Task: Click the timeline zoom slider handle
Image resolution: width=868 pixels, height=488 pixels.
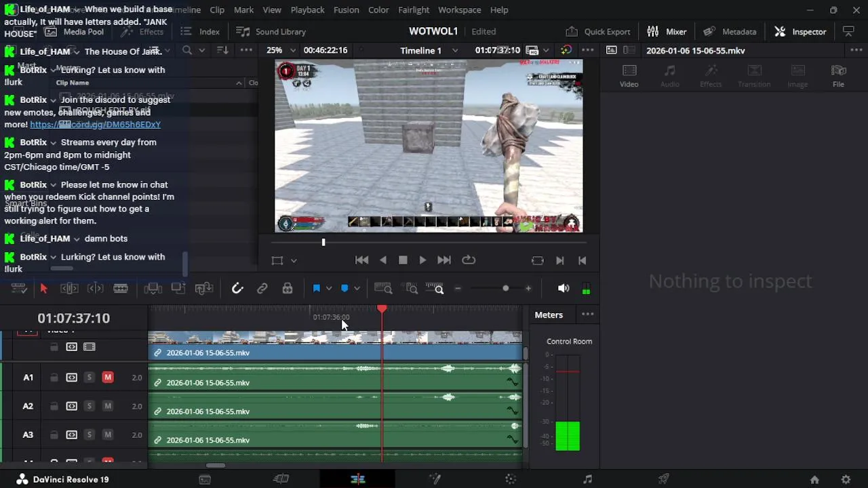Action: tap(505, 289)
